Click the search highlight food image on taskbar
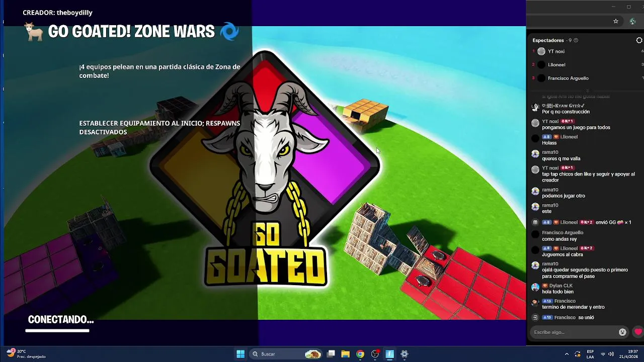The width and height of the screenshot is (644, 362). (x=313, y=354)
